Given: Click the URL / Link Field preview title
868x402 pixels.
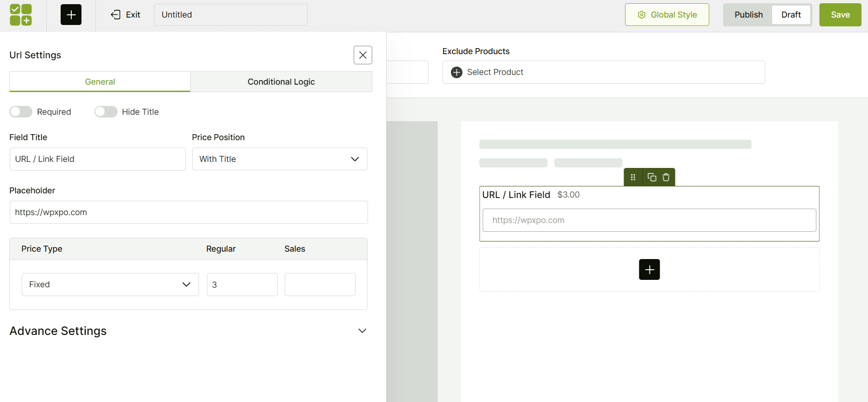Looking at the screenshot, I should 516,195.
